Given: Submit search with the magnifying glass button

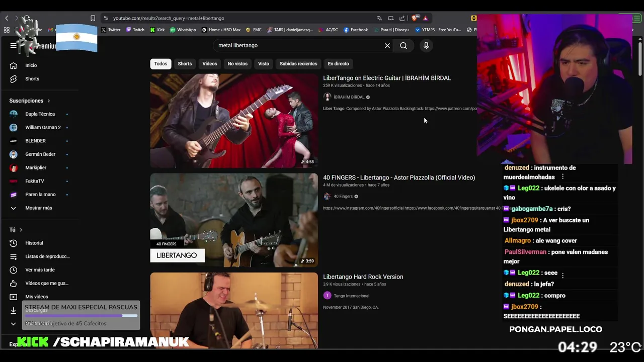Looking at the screenshot, I should (x=404, y=46).
